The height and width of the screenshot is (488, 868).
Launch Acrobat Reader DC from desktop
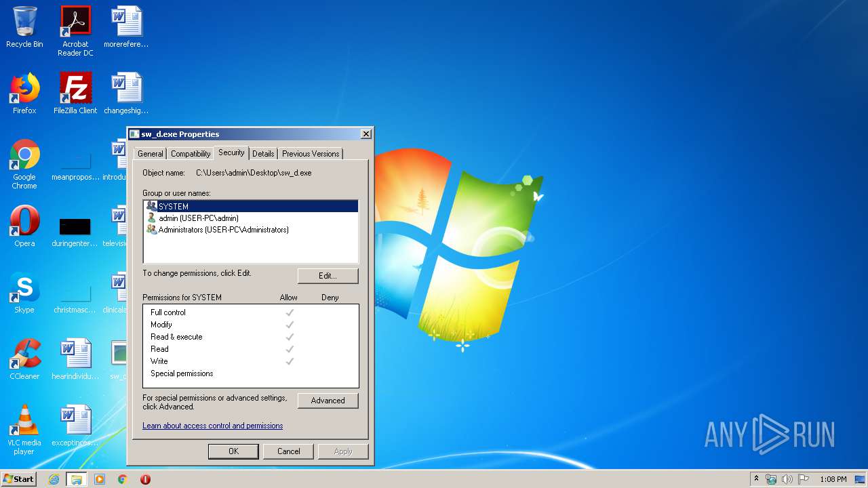click(x=75, y=31)
